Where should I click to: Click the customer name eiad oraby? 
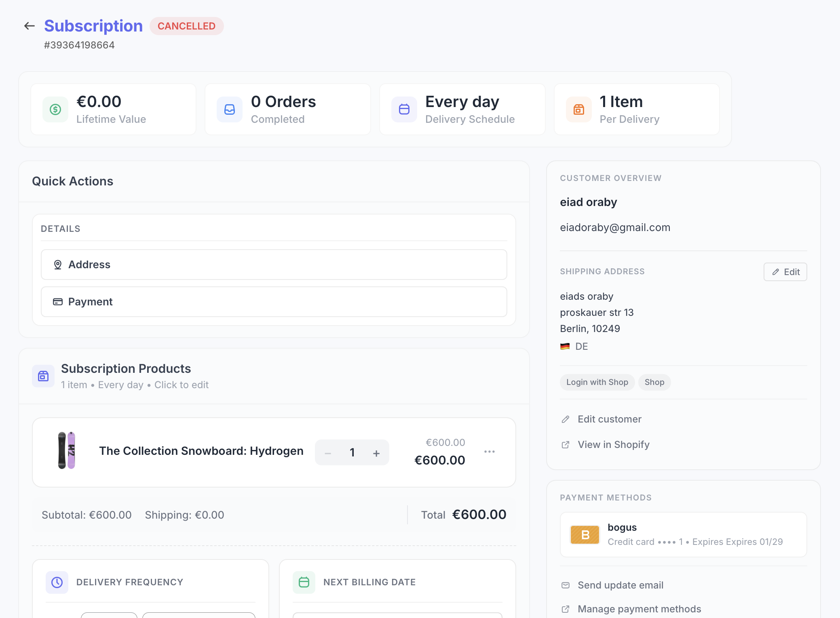(588, 202)
